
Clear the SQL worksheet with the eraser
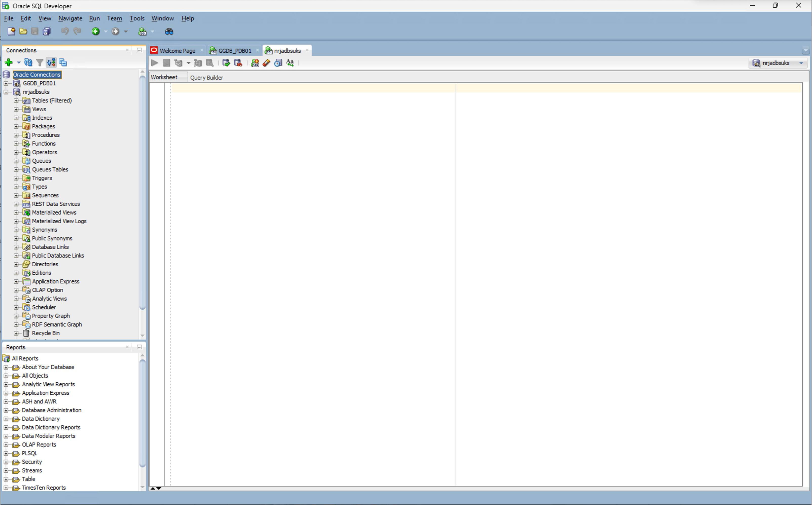[266, 63]
